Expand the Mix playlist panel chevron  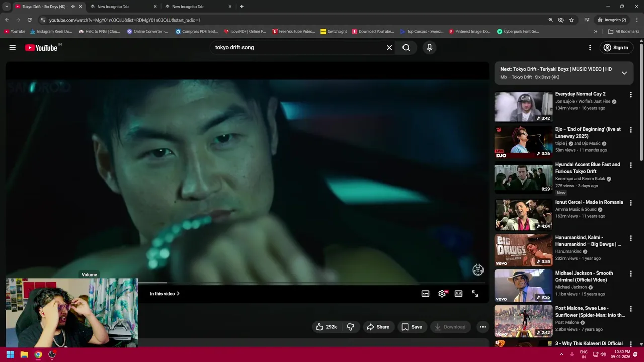(x=624, y=73)
